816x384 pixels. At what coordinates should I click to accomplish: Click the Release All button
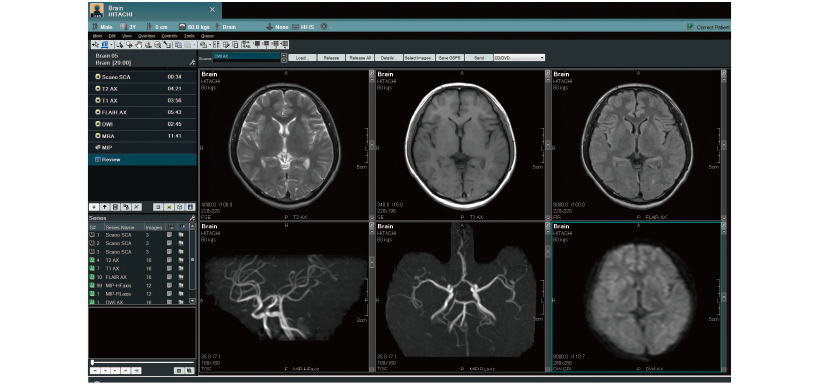coord(360,58)
